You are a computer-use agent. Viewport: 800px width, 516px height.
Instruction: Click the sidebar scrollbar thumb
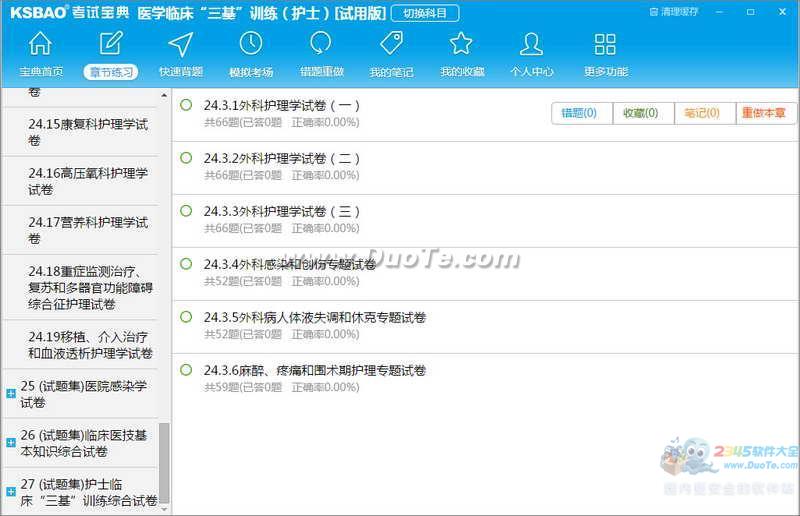[164, 463]
